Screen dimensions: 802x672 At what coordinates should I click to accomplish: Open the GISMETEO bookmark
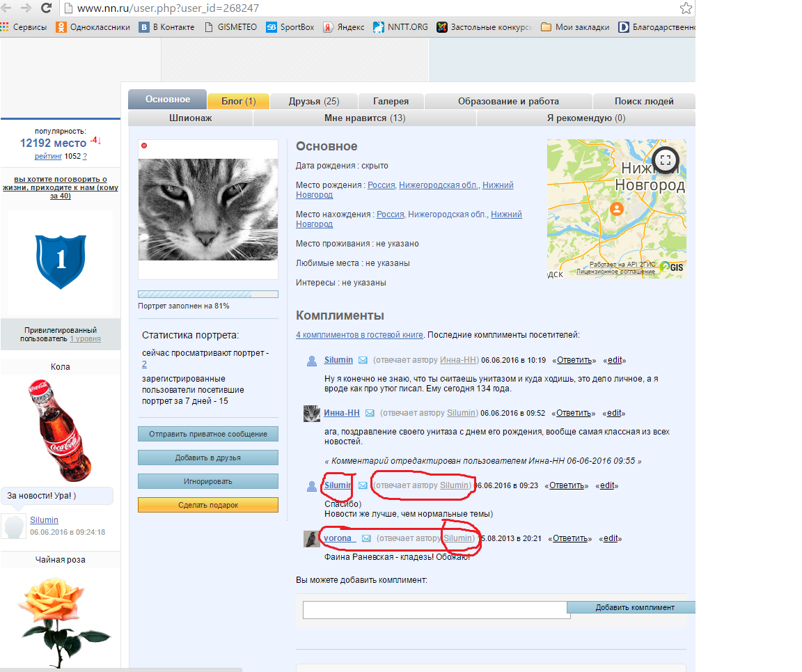pos(230,27)
